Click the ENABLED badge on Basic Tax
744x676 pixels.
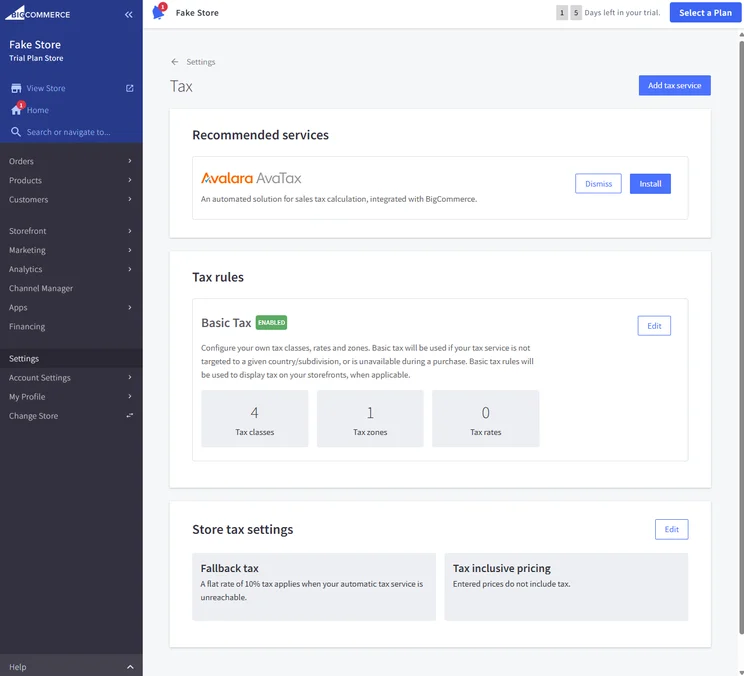tap(271, 323)
